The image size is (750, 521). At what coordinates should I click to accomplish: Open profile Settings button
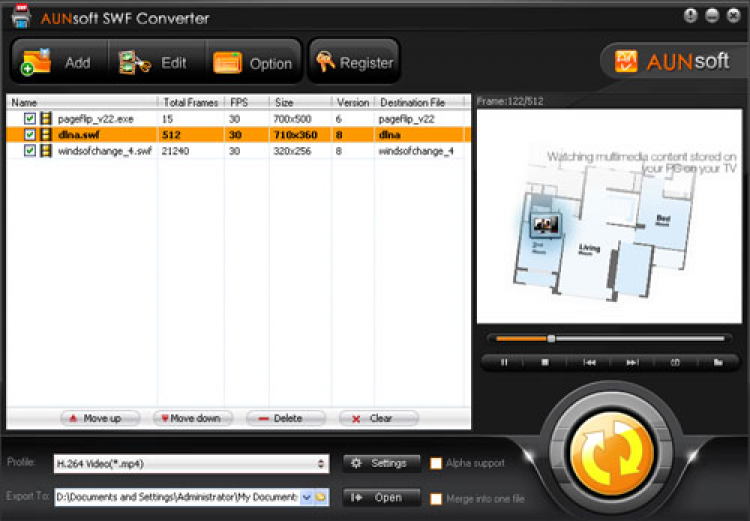pos(382,463)
